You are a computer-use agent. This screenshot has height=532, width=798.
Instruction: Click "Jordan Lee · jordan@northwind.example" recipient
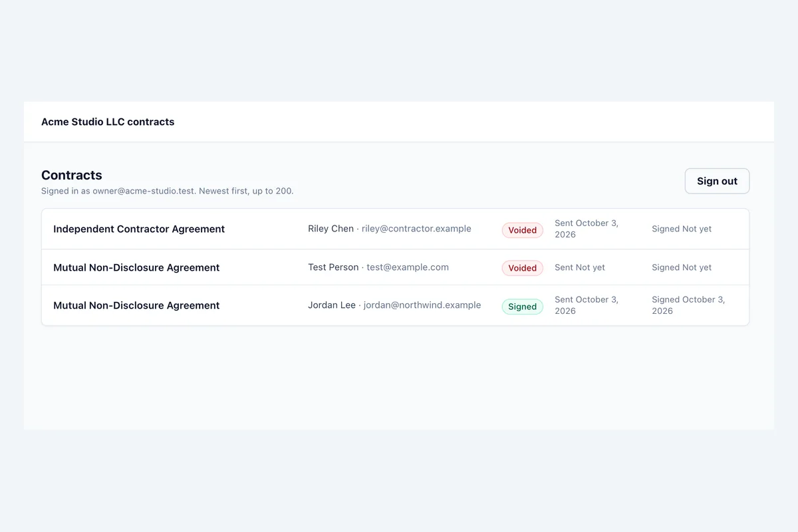click(x=394, y=305)
